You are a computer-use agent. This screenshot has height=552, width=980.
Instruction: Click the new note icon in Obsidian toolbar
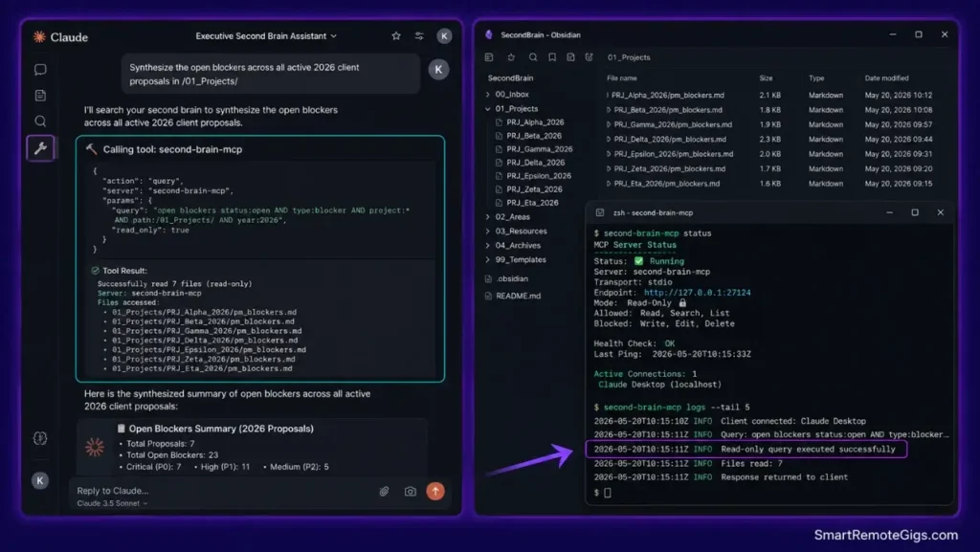(x=570, y=57)
